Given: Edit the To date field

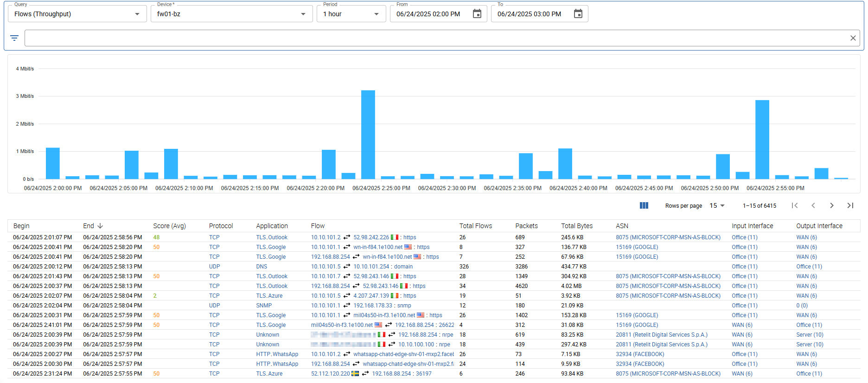Looking at the screenshot, I should (x=529, y=14).
